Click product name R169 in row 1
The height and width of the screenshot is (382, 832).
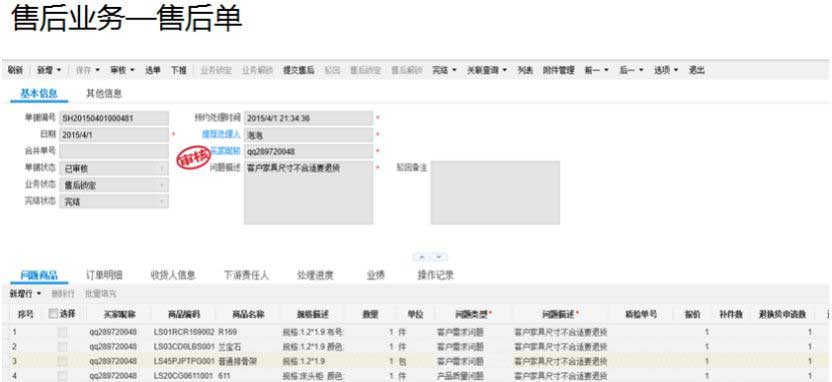228,333
